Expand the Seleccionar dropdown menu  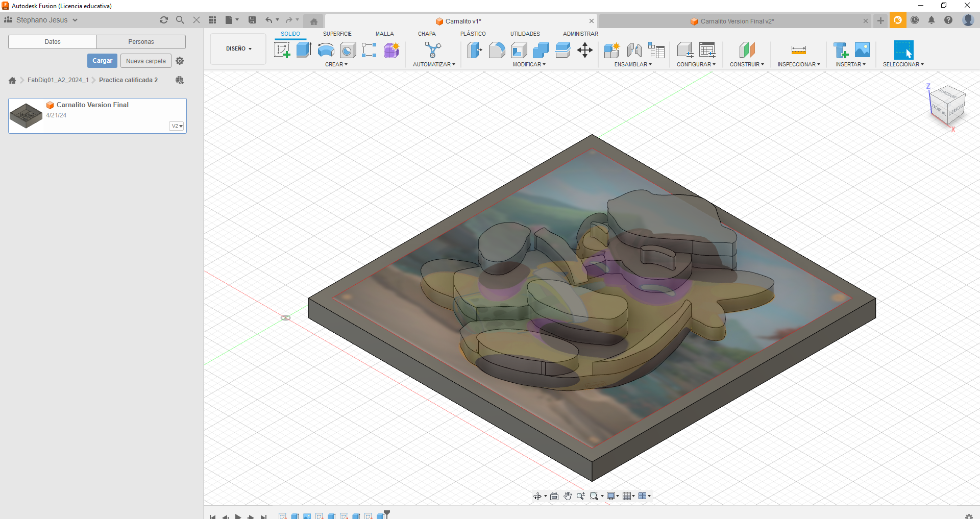[903, 64]
